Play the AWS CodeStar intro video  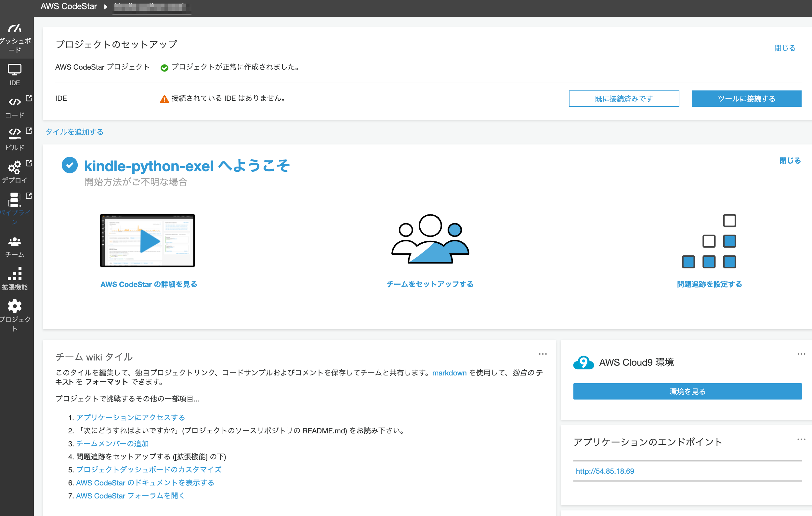point(147,241)
